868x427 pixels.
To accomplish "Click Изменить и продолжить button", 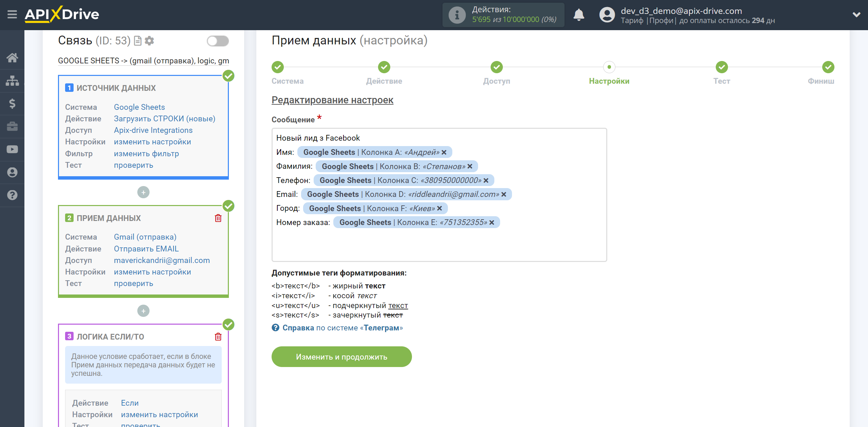I will click(341, 357).
